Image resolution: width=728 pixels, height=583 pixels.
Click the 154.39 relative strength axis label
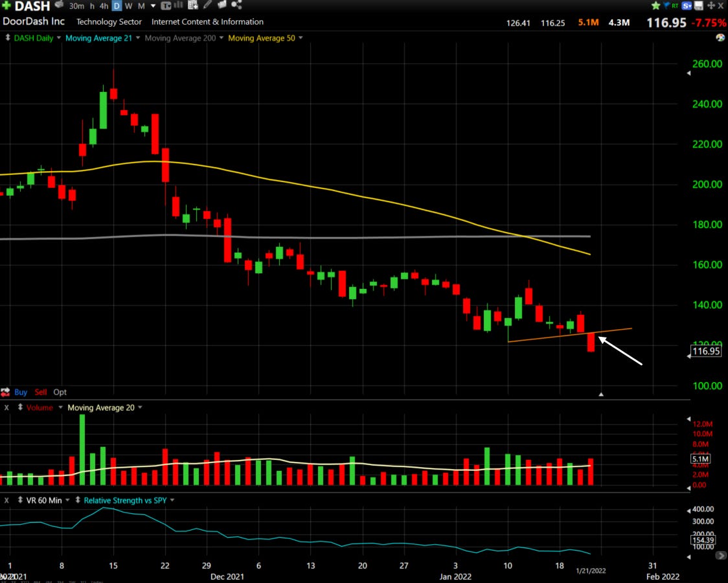click(703, 540)
